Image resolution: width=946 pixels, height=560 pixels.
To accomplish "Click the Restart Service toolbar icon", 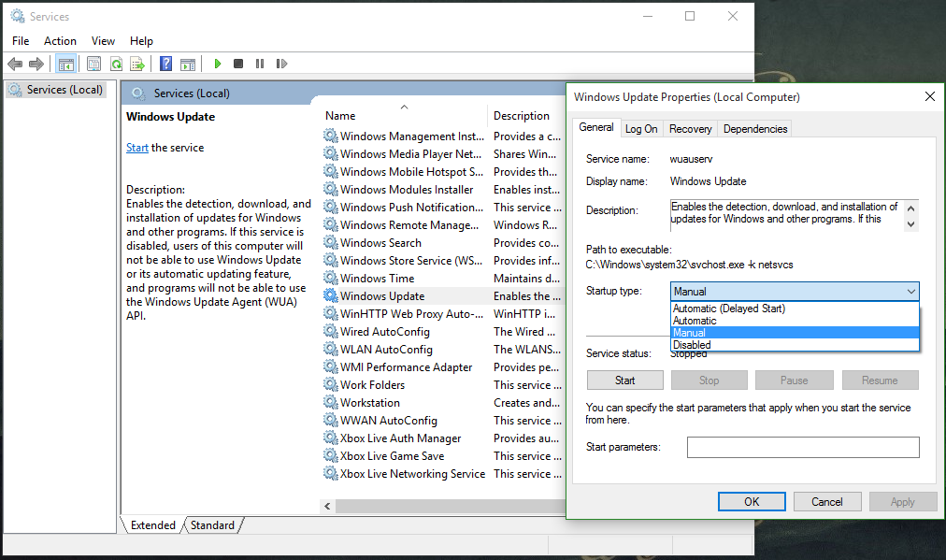I will [281, 64].
